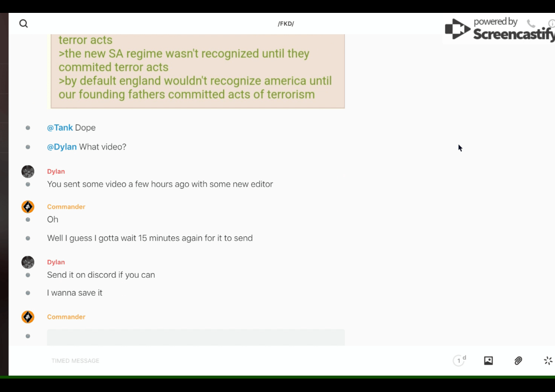
Task: Open the image picker icon
Action: tap(488, 361)
